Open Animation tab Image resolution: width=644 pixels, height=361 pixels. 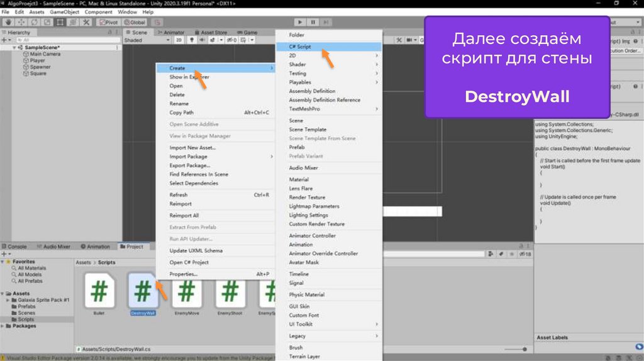click(x=96, y=247)
